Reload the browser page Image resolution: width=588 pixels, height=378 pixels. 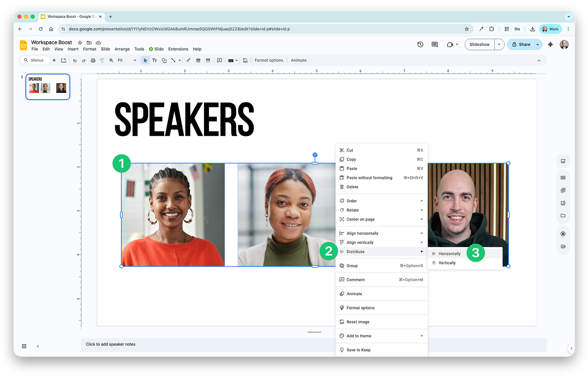coord(40,29)
